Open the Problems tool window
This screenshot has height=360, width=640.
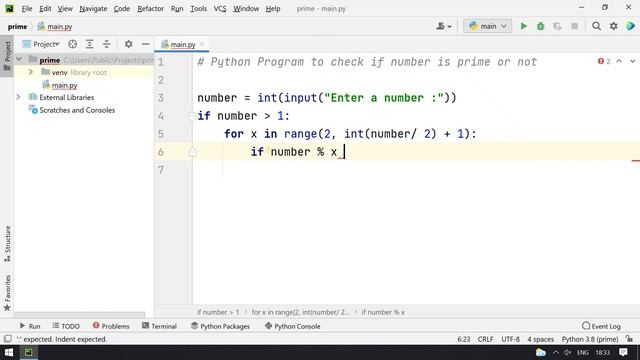111,326
